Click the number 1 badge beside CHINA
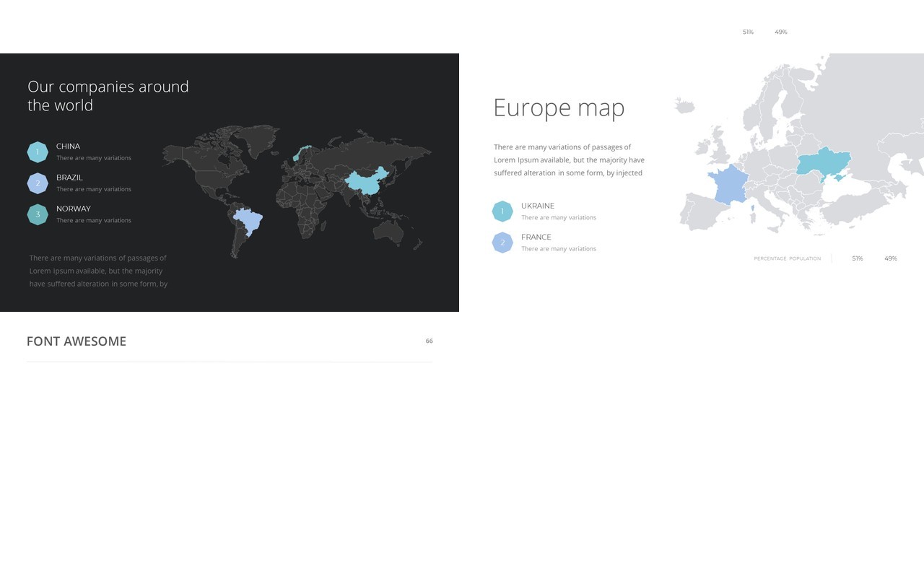Image resolution: width=924 pixels, height=576 pixels. click(x=38, y=152)
